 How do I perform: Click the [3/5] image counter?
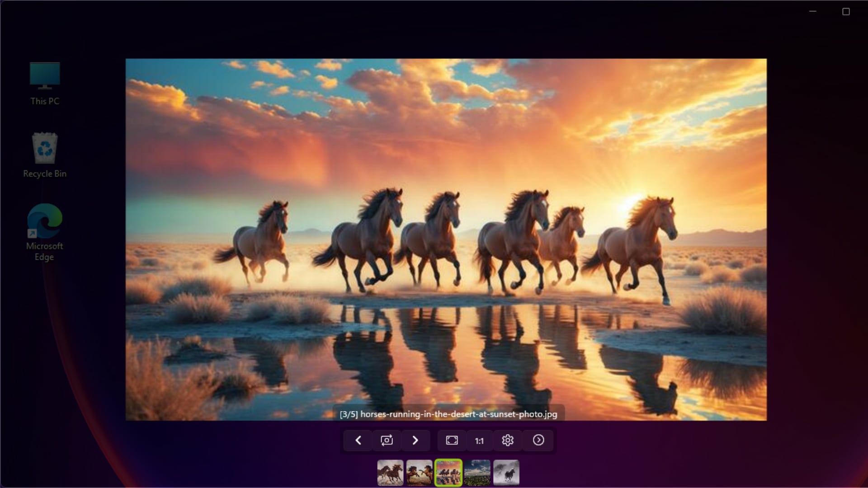[349, 414]
